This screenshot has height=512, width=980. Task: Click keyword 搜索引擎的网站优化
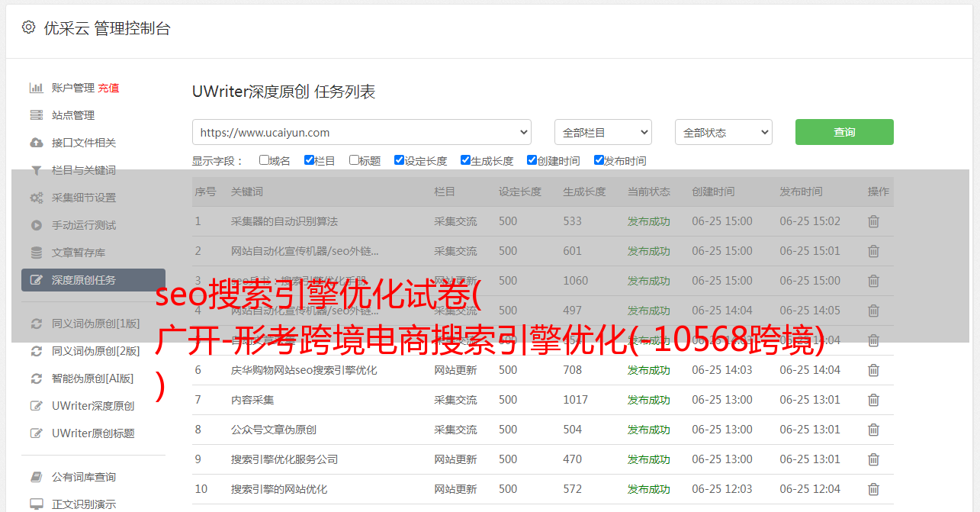point(279,489)
